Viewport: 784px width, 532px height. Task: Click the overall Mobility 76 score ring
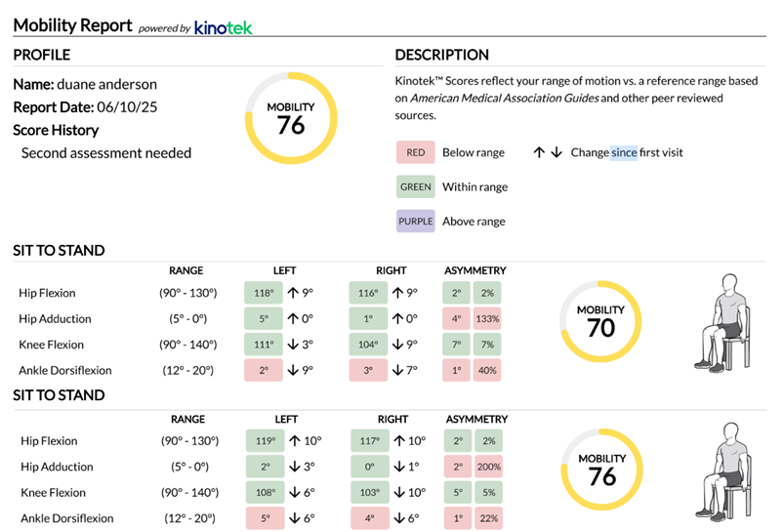pyautogui.click(x=291, y=118)
